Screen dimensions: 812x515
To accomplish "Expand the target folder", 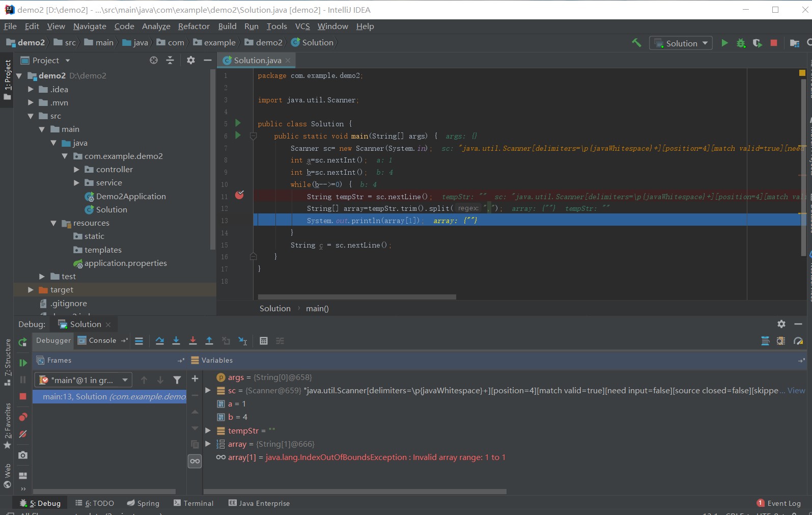I will coord(31,289).
